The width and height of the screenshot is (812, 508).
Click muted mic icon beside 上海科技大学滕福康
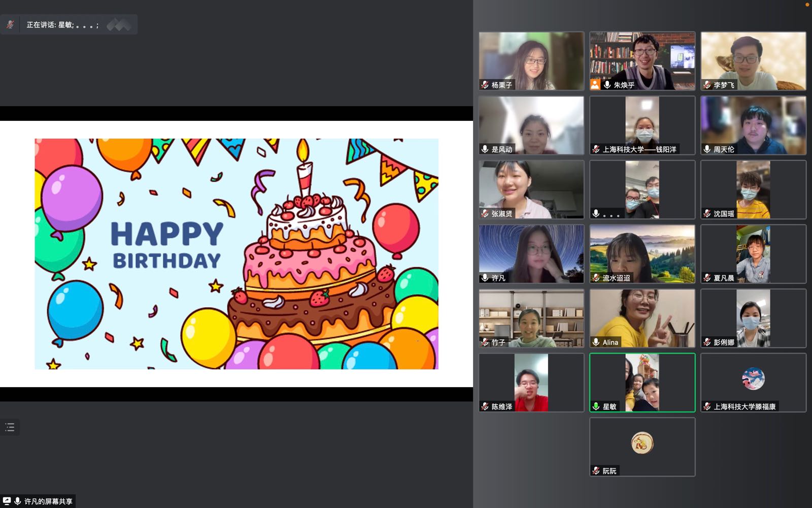tap(707, 406)
